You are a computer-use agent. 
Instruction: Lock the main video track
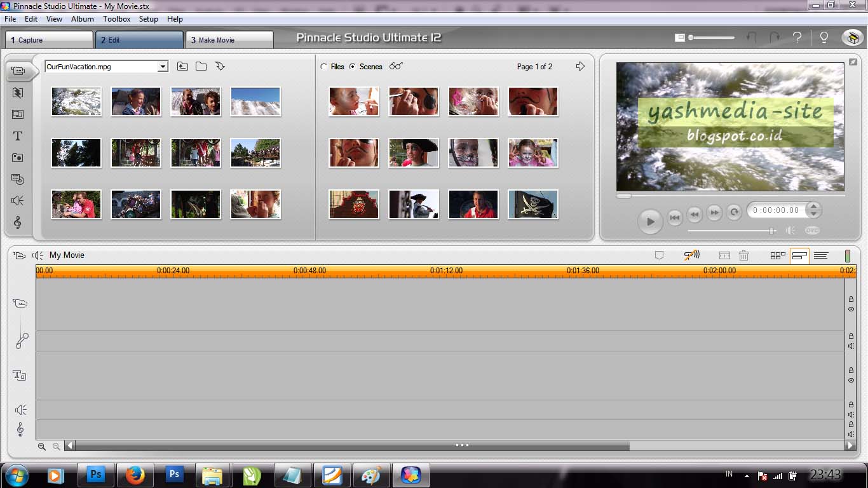[x=851, y=299]
